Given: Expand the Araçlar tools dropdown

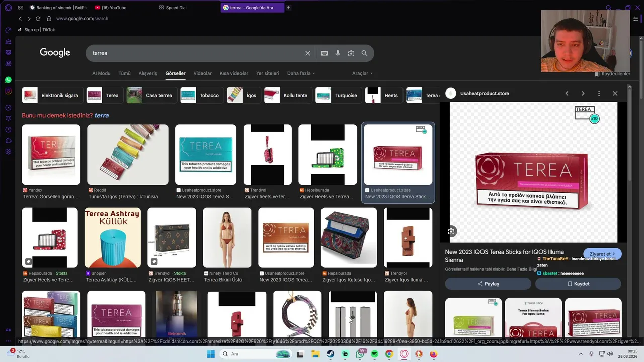Looking at the screenshot, I should coord(362,73).
